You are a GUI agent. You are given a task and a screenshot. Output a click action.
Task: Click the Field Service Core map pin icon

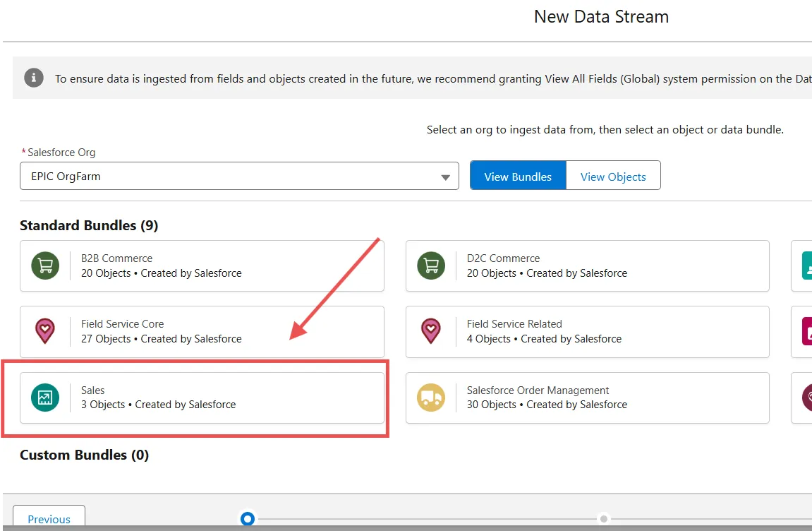point(45,331)
